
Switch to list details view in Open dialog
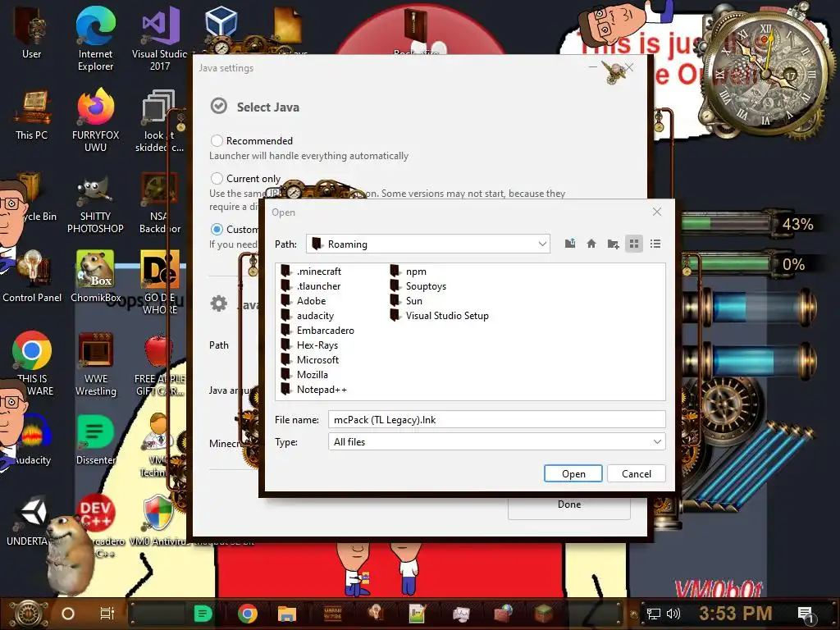[x=655, y=244]
